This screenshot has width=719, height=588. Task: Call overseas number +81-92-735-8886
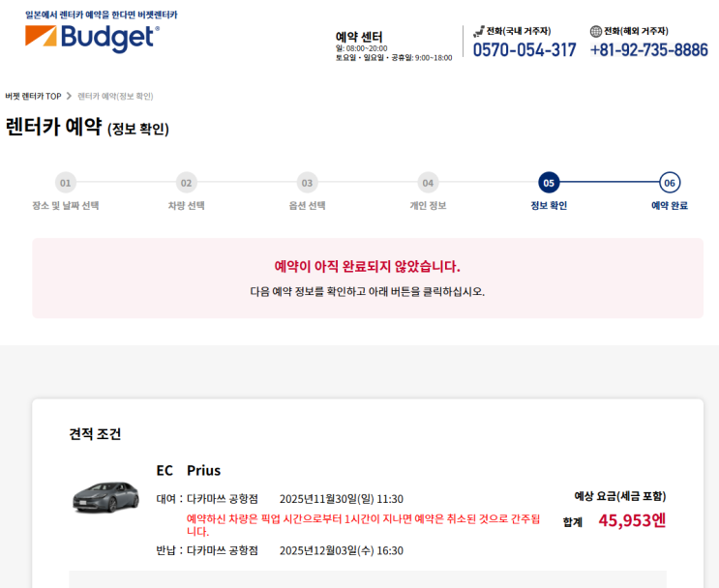point(649,49)
